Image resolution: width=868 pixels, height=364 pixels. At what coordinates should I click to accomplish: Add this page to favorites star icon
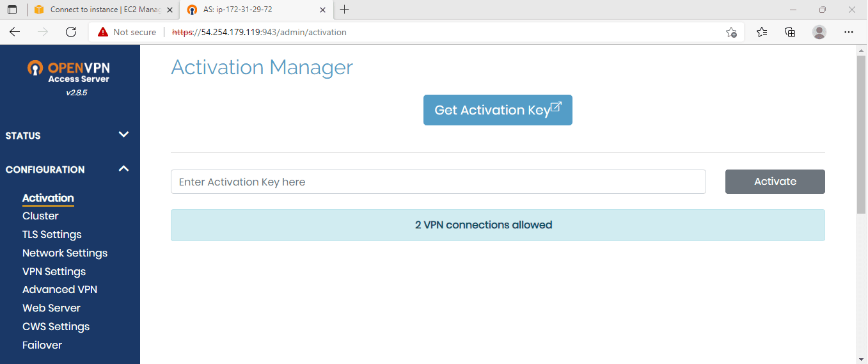(732, 32)
